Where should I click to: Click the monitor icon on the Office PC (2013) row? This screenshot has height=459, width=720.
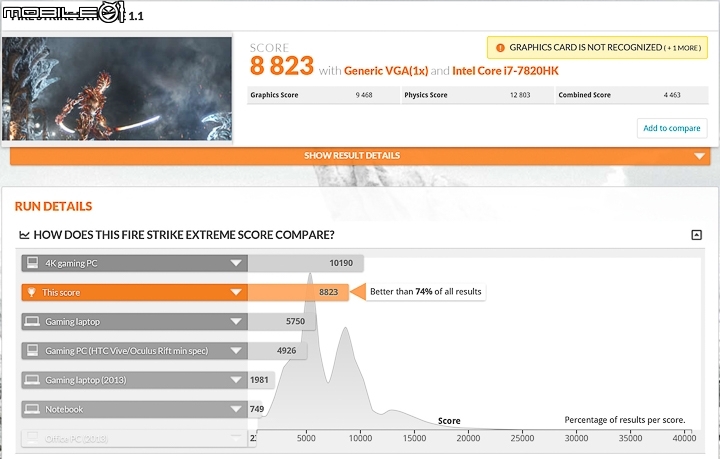33,438
